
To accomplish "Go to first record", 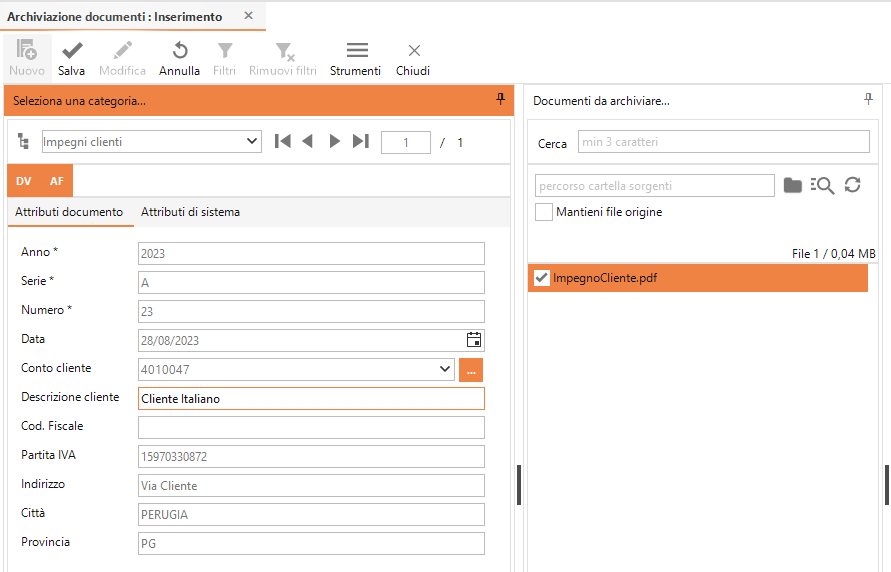I will click(282, 141).
